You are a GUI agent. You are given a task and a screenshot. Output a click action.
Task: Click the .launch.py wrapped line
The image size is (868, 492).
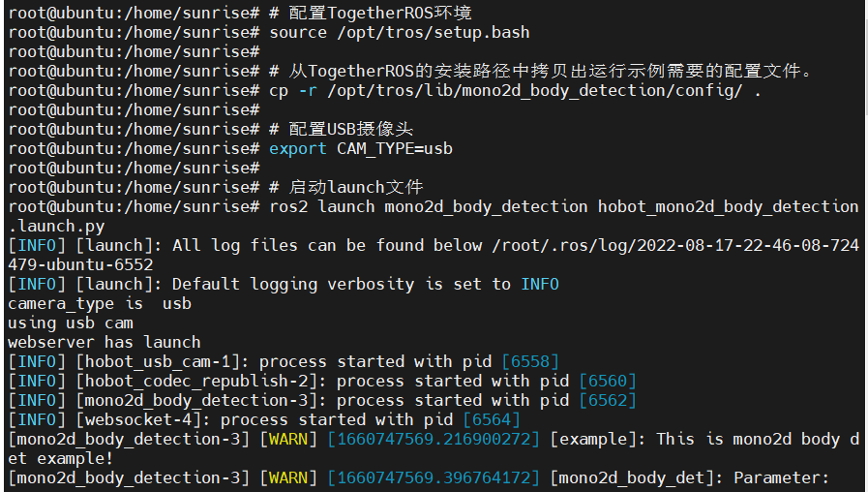pos(56,227)
